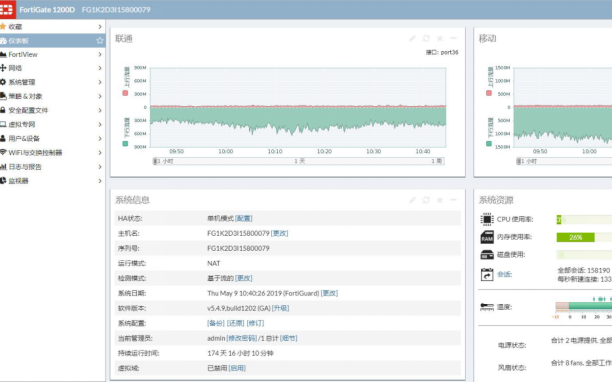Click the [细节] administrator details link
612x382 pixels.
(288, 338)
